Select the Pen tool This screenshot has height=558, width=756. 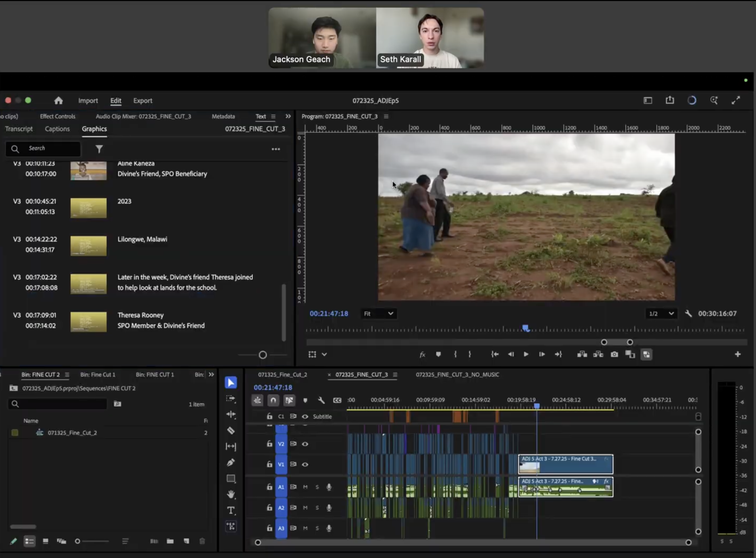click(231, 462)
